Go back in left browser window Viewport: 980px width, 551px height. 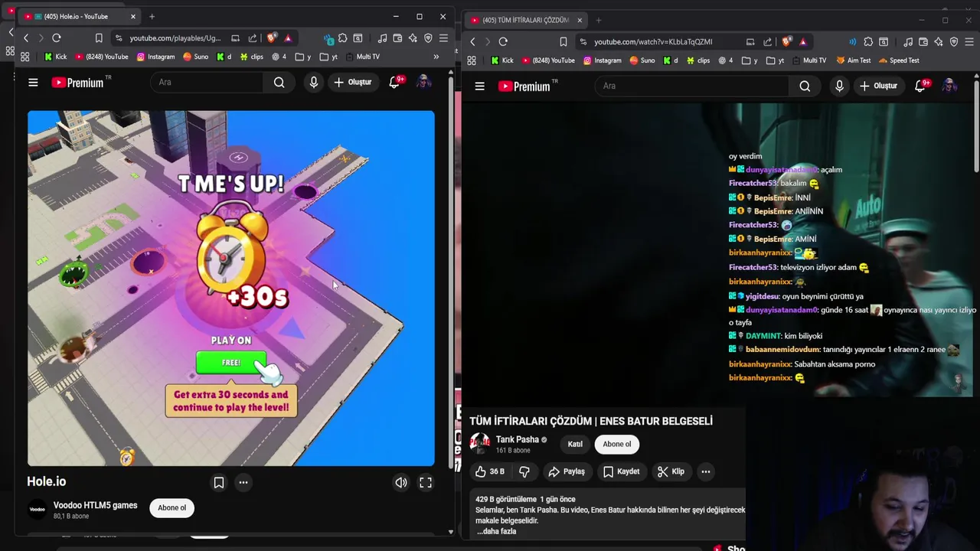click(26, 37)
